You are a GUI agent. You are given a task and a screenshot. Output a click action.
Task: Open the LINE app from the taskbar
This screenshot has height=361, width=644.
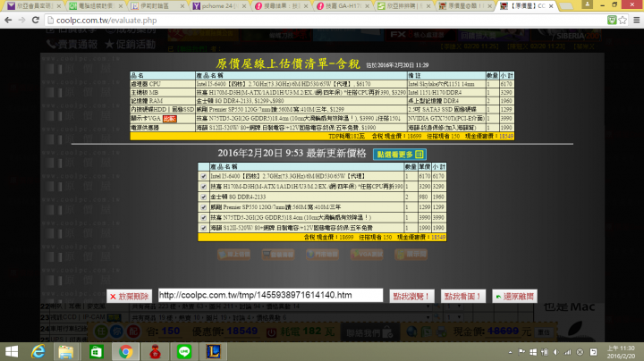point(184,351)
